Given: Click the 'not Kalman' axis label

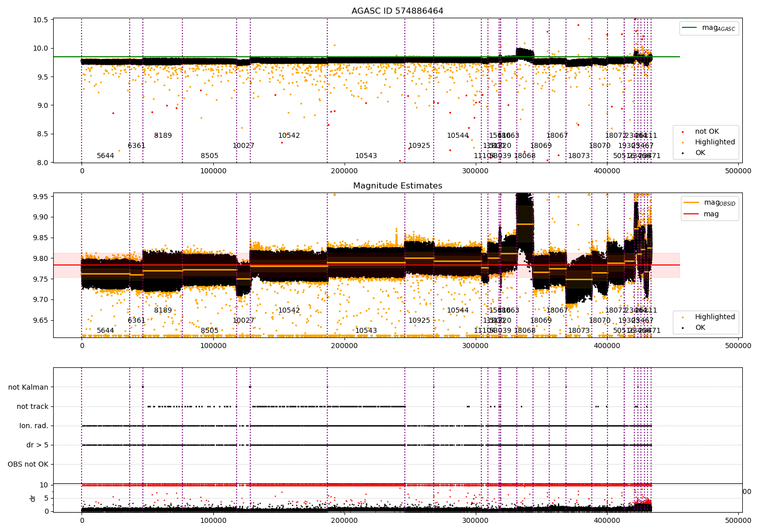Looking at the screenshot, I should pyautogui.click(x=28, y=387).
